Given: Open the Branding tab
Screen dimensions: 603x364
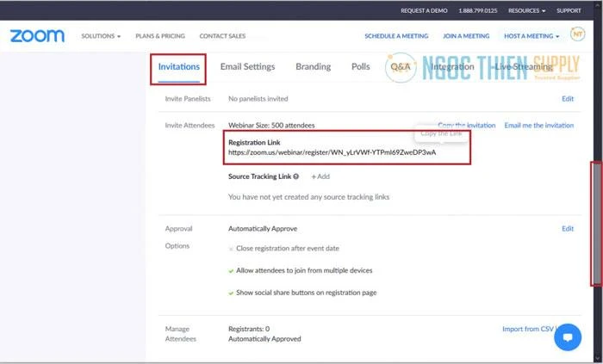Looking at the screenshot, I should pos(313,67).
